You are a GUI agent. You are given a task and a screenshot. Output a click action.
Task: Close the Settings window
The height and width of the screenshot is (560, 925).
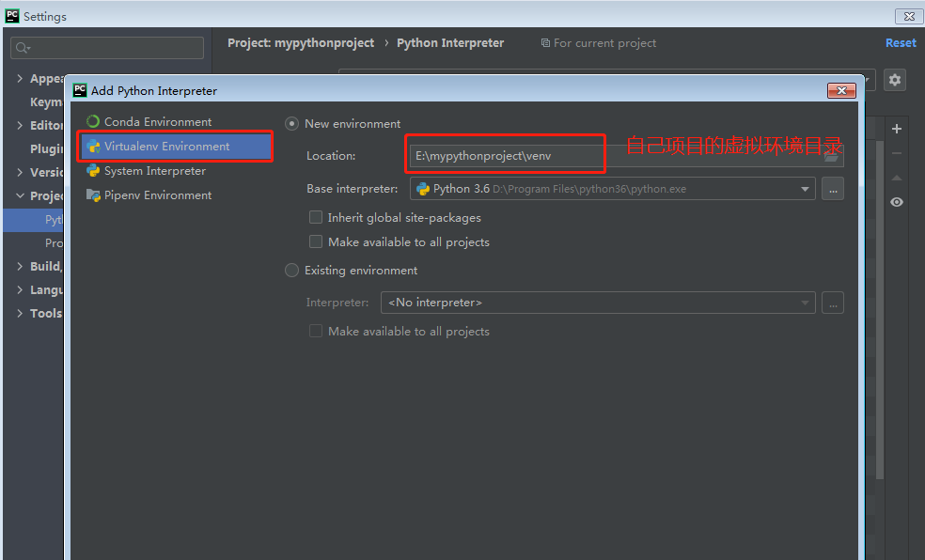pyautogui.click(x=909, y=17)
